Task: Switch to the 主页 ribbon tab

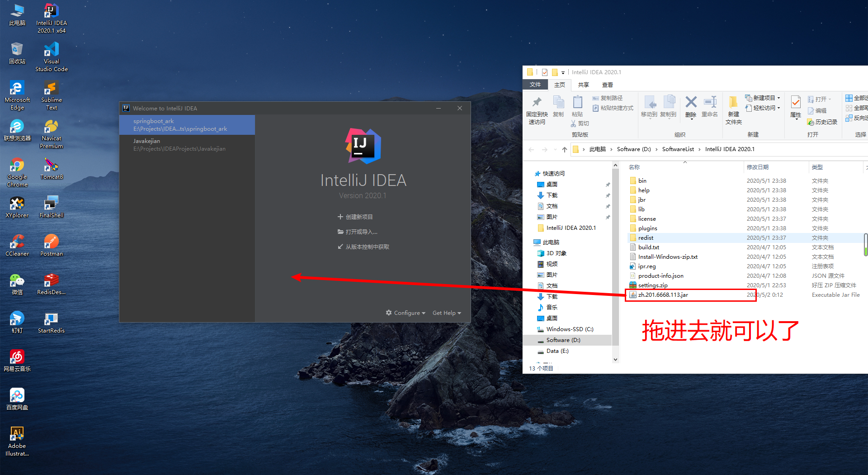Action: pos(560,85)
